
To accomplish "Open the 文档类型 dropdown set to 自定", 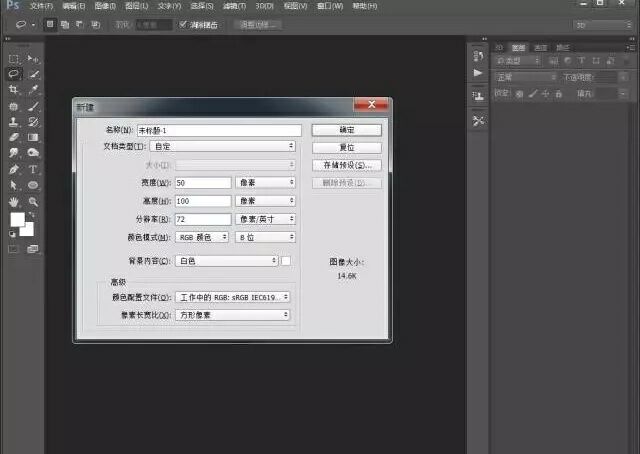I will pos(235,146).
